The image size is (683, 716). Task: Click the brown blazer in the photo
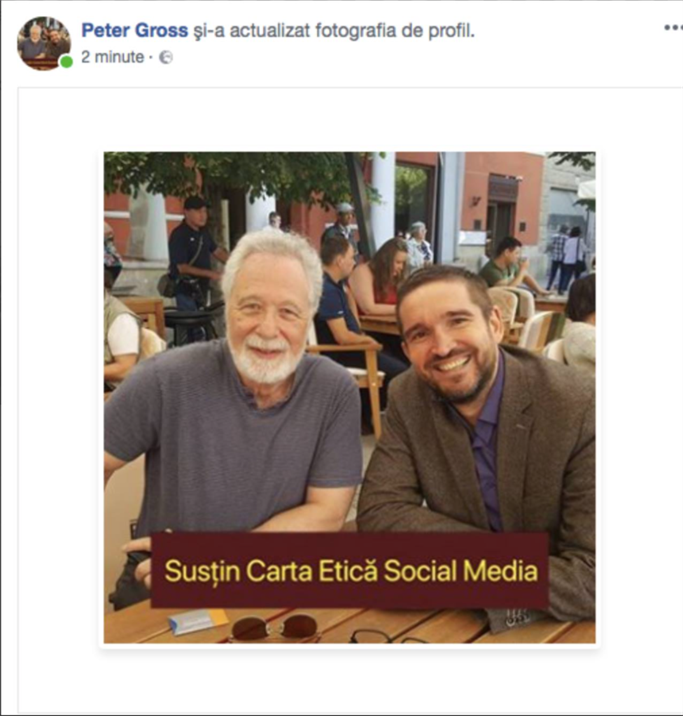tap(540, 460)
